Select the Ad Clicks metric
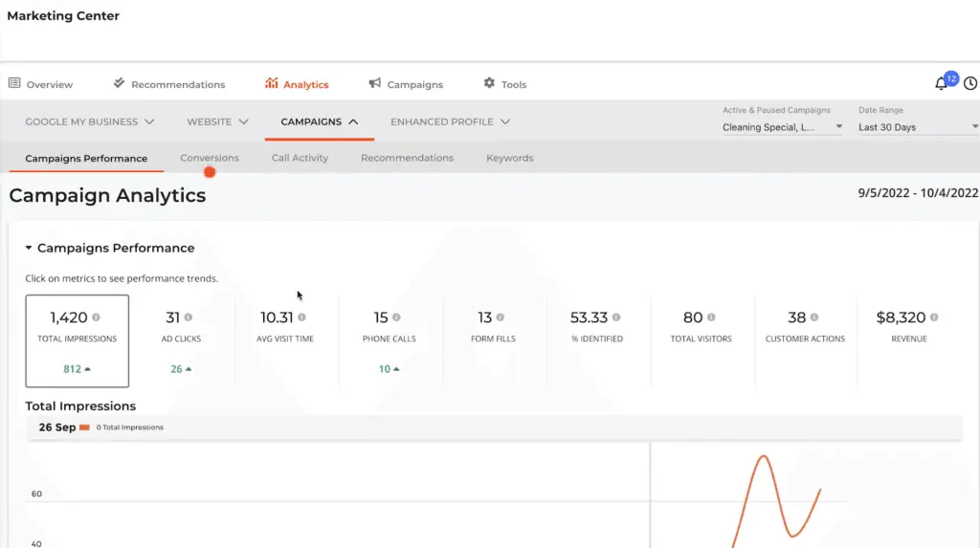 (x=181, y=341)
